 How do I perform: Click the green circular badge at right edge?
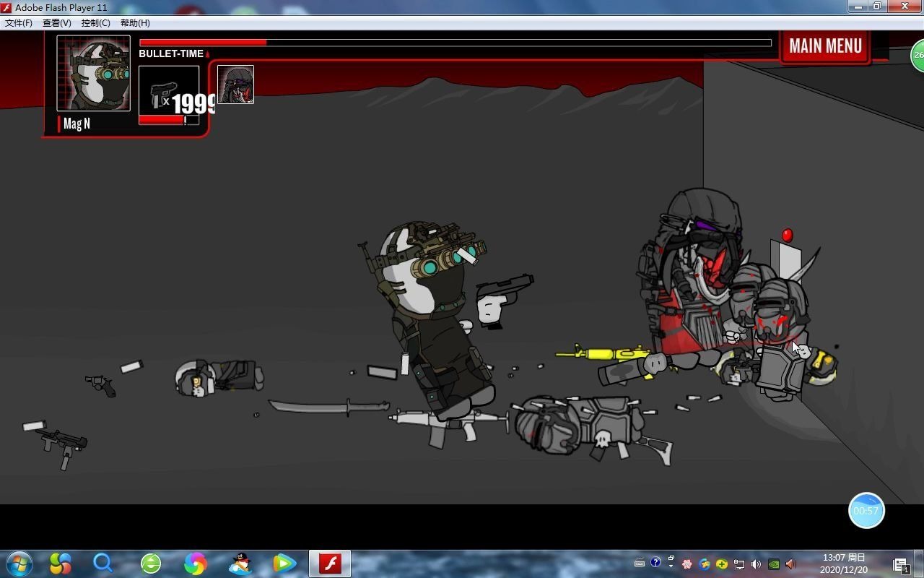pos(918,55)
